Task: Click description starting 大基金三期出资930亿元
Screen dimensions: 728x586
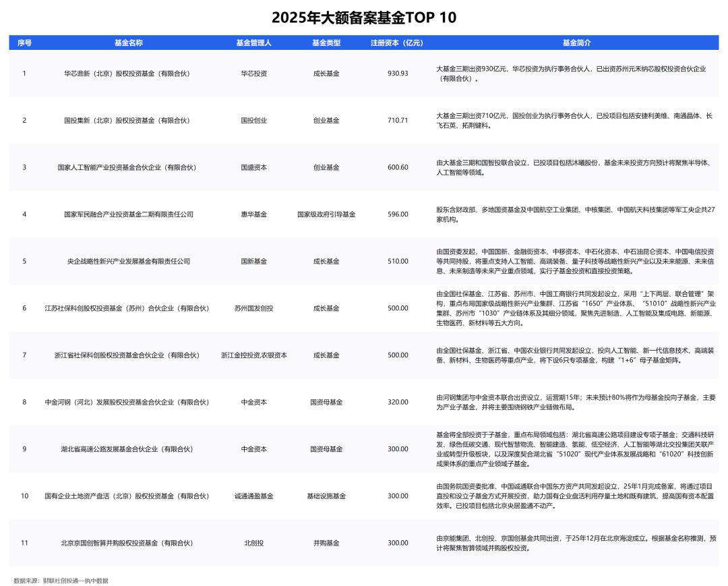Action: tap(571, 74)
